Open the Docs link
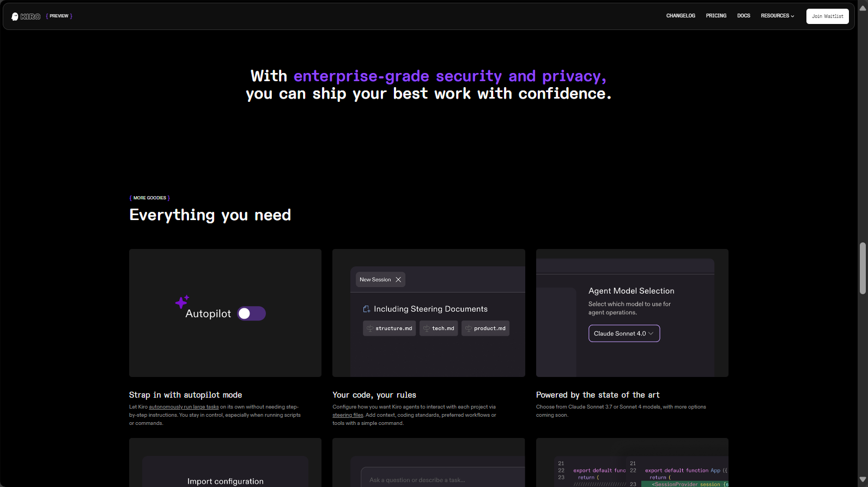This screenshot has height=487, width=868. 744,16
